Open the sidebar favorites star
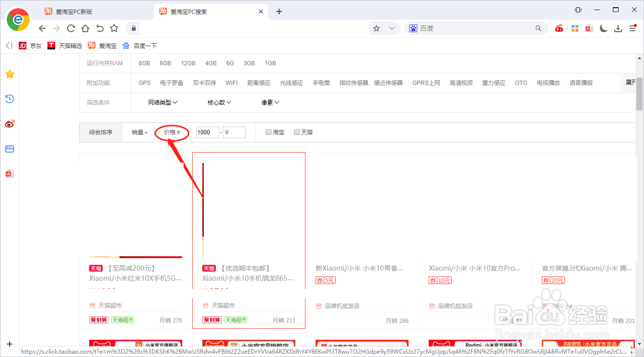 [10, 74]
